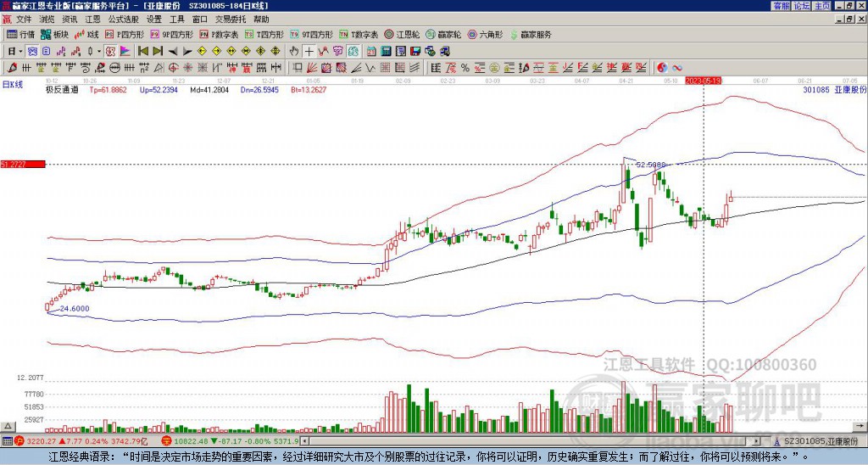
Task: Click the black left arrow icon
Action: [x=173, y=52]
